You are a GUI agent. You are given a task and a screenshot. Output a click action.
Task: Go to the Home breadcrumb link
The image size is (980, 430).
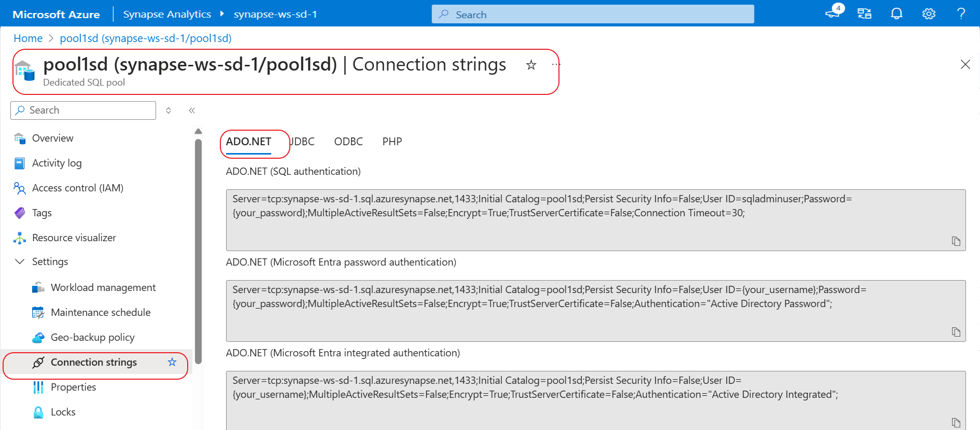click(x=28, y=38)
